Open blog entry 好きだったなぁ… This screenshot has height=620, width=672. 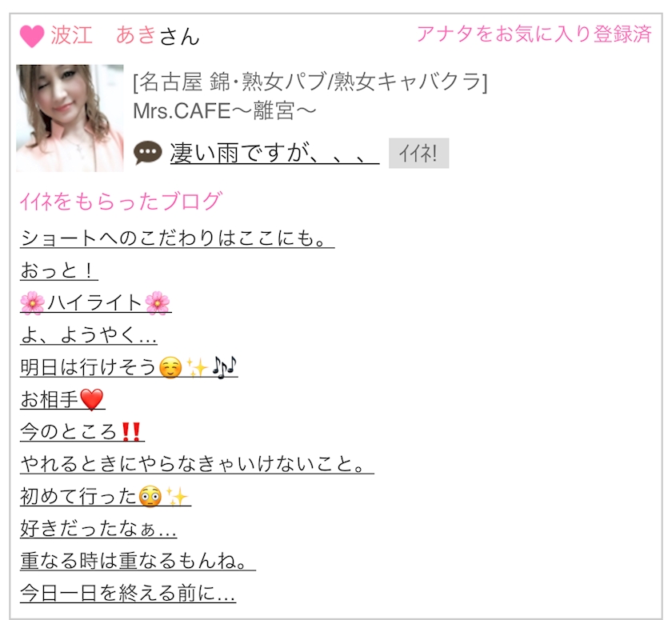pyautogui.click(x=98, y=528)
